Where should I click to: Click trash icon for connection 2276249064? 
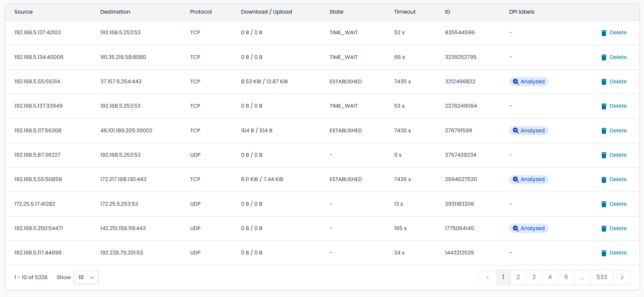[604, 106]
